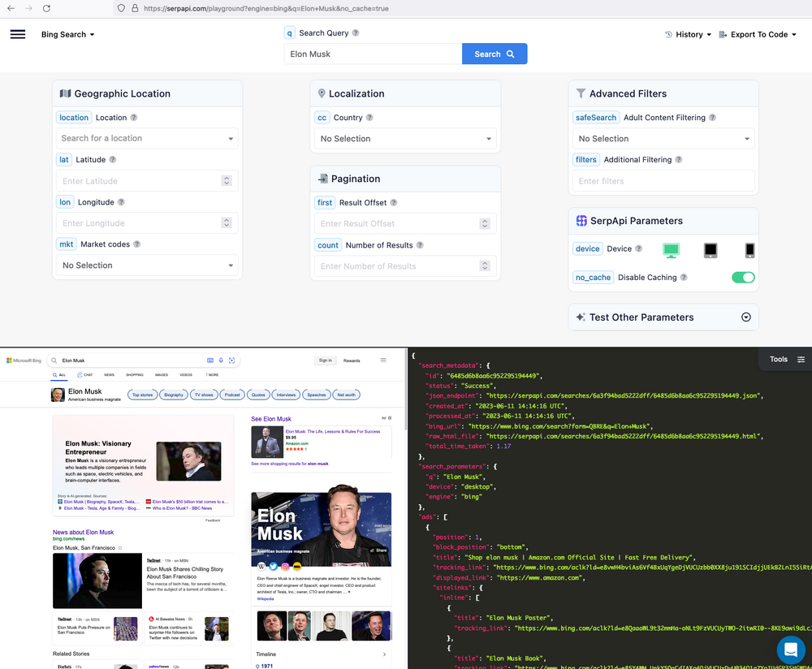Click the blue Search button

tap(494, 54)
